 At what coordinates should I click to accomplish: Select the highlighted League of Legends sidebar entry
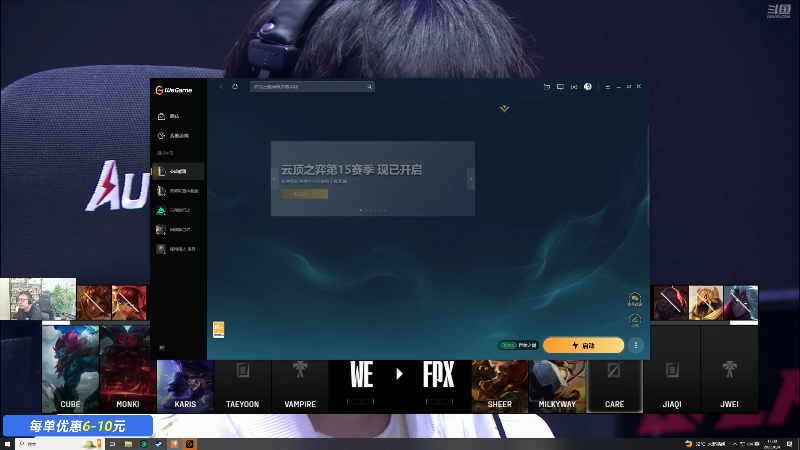(178, 171)
